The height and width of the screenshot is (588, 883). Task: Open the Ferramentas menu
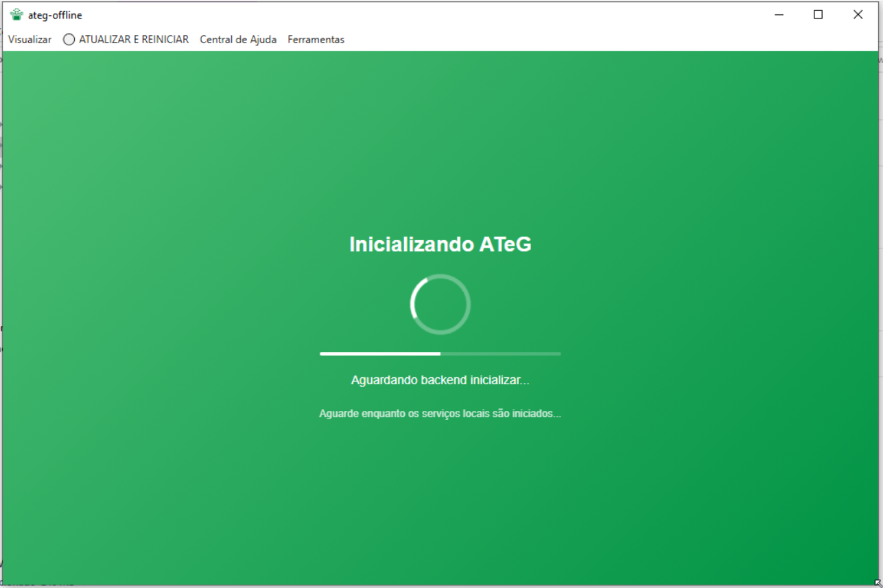[316, 40]
